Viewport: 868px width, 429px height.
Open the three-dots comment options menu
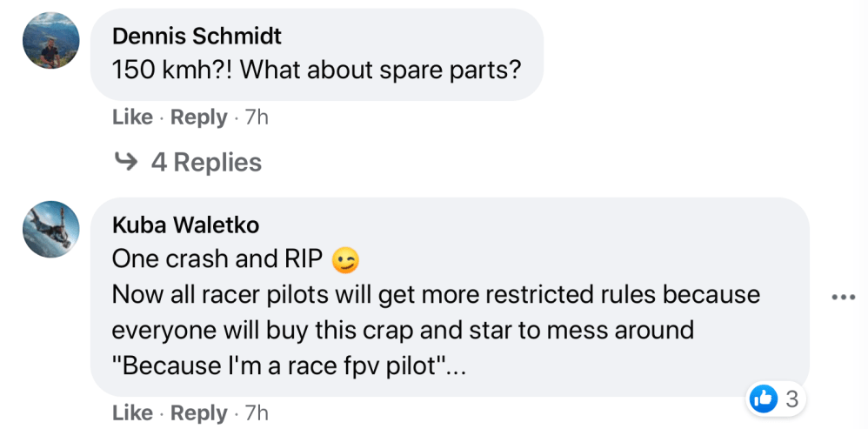click(843, 297)
